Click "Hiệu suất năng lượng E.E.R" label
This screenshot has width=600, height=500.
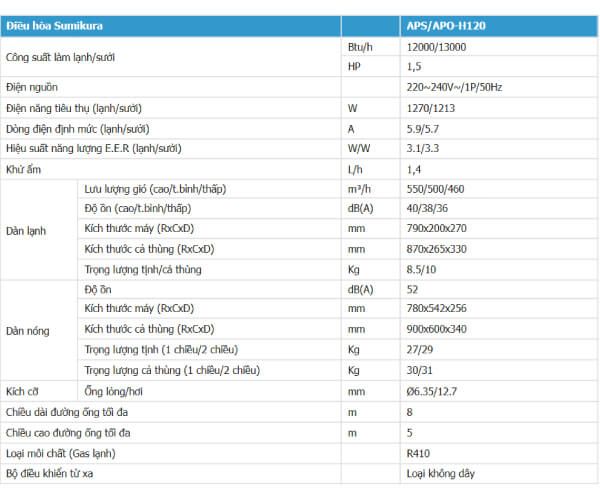[x=85, y=148]
